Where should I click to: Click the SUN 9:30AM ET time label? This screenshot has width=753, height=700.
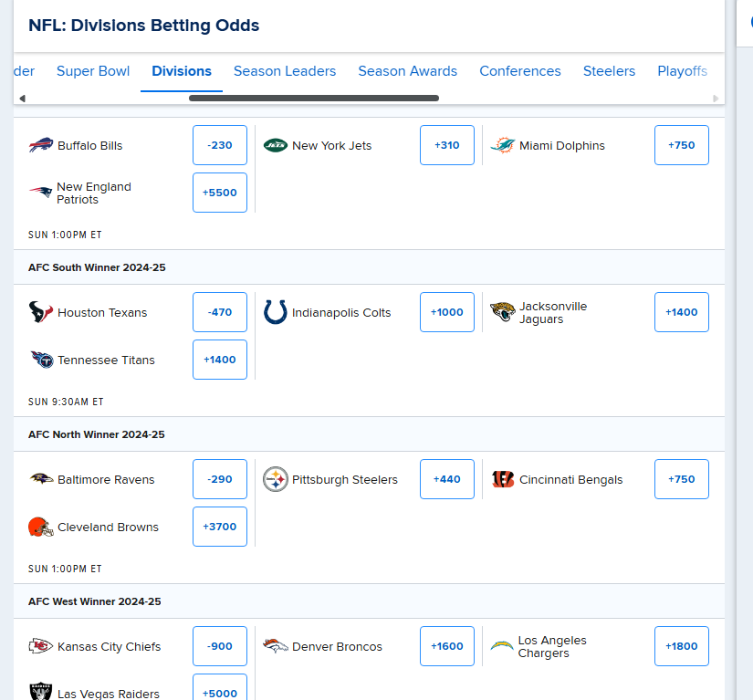66,402
